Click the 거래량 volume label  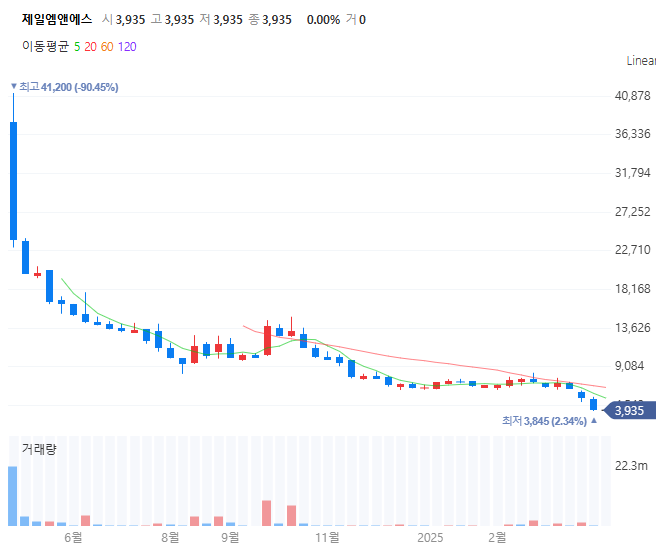(x=38, y=449)
